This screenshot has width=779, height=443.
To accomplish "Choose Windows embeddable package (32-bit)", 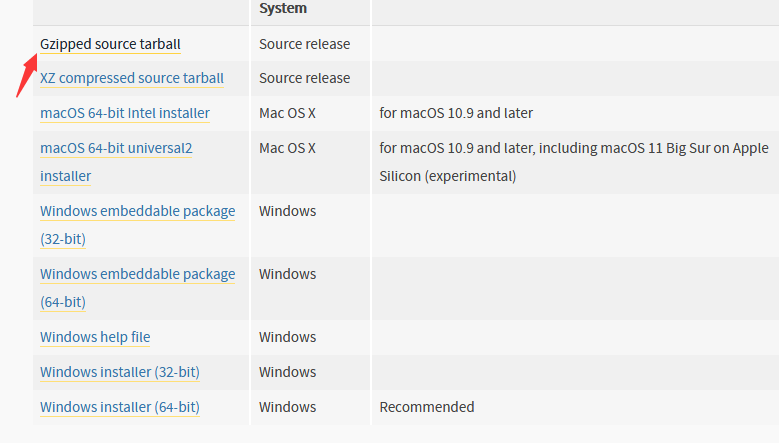I will 138,225.
